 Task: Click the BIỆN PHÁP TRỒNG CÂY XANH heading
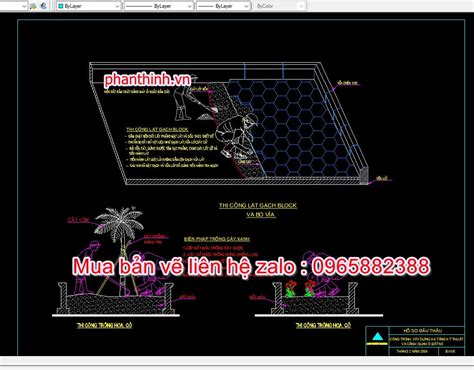tap(217, 239)
